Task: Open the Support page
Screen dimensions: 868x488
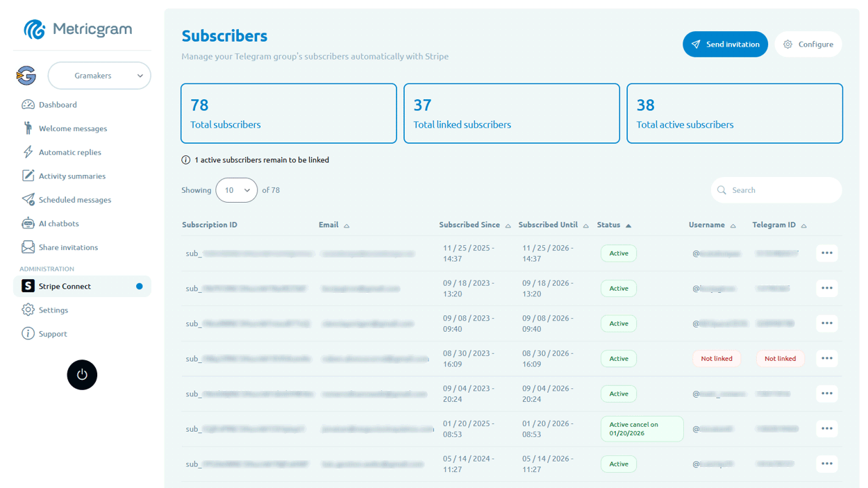Action: coord(53,334)
